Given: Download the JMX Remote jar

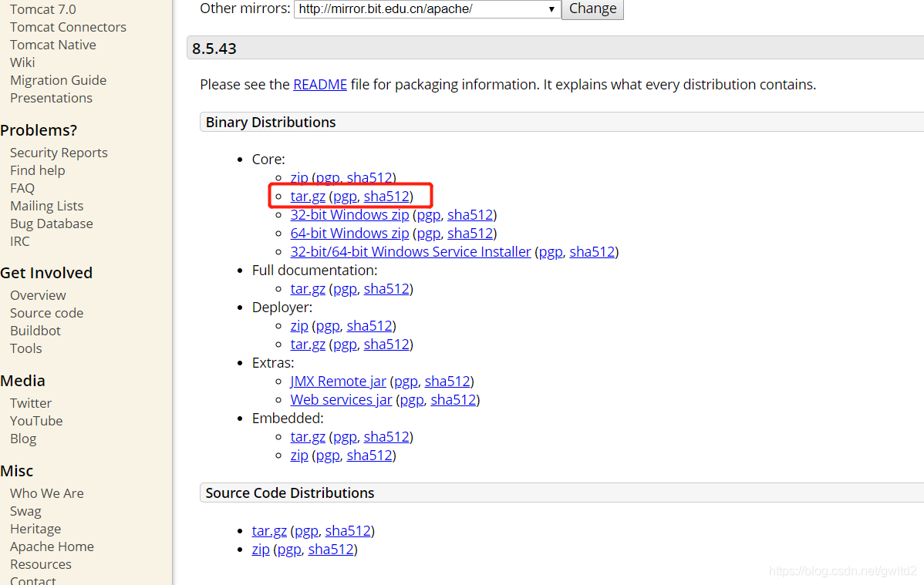Looking at the screenshot, I should (339, 382).
